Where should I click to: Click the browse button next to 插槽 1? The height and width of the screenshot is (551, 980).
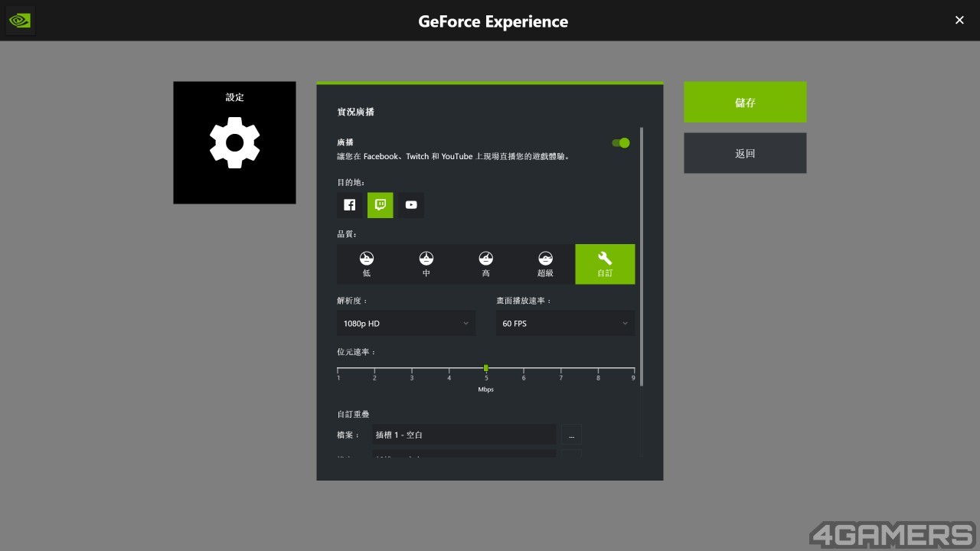pos(571,435)
